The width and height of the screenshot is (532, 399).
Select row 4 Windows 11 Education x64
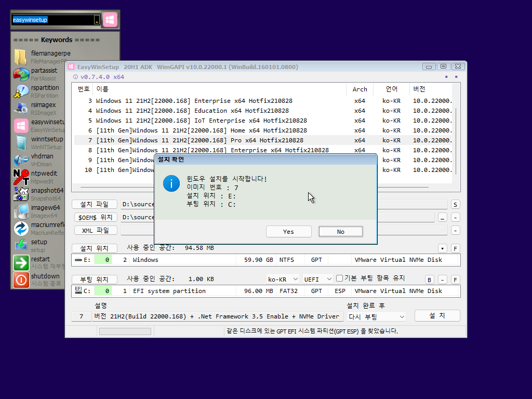click(263, 111)
